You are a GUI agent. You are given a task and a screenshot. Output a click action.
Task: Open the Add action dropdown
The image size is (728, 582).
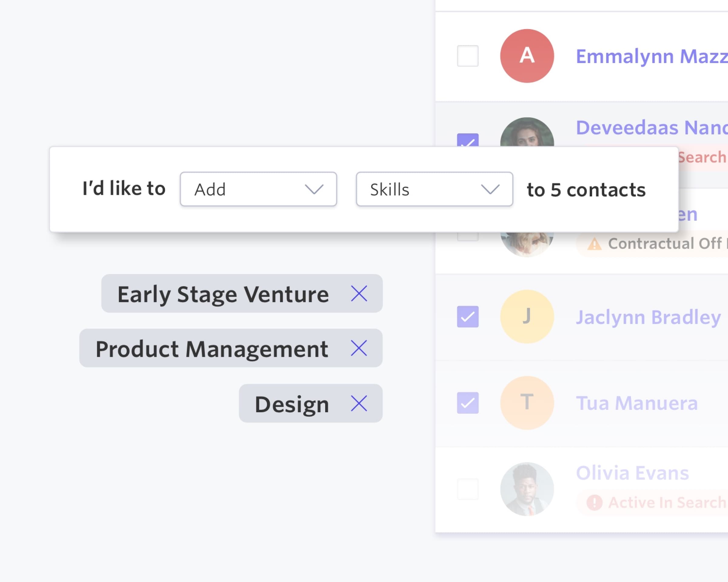click(258, 189)
